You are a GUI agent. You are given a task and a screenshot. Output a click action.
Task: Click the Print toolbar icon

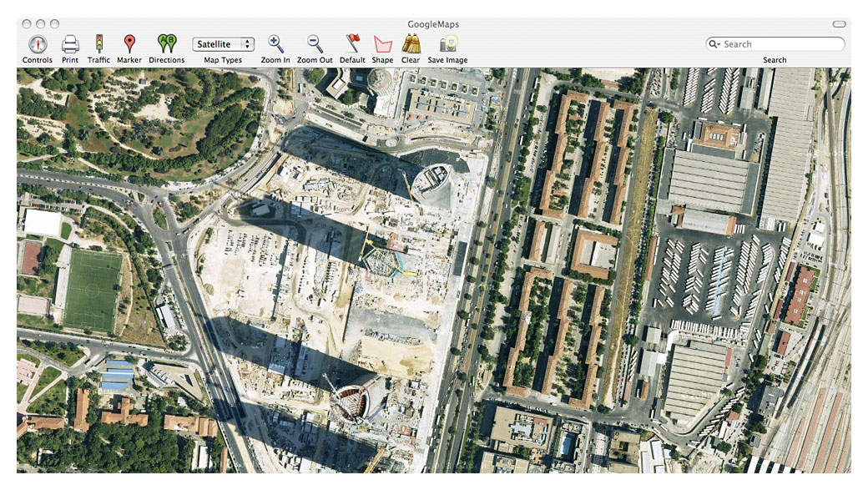coord(70,44)
